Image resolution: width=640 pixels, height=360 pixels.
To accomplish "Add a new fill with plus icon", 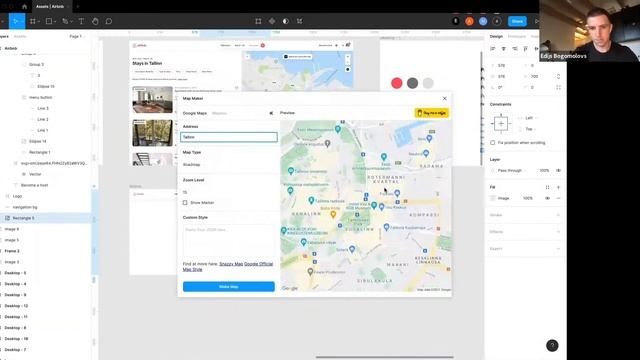I will [558, 187].
